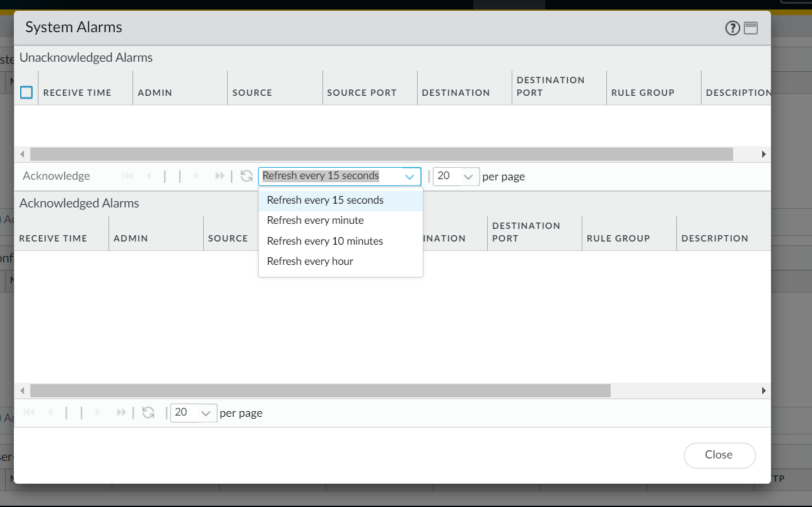Open Acknowledged Alarms per page dropdown
Screen dimensions: 812x507
[x=205, y=413]
